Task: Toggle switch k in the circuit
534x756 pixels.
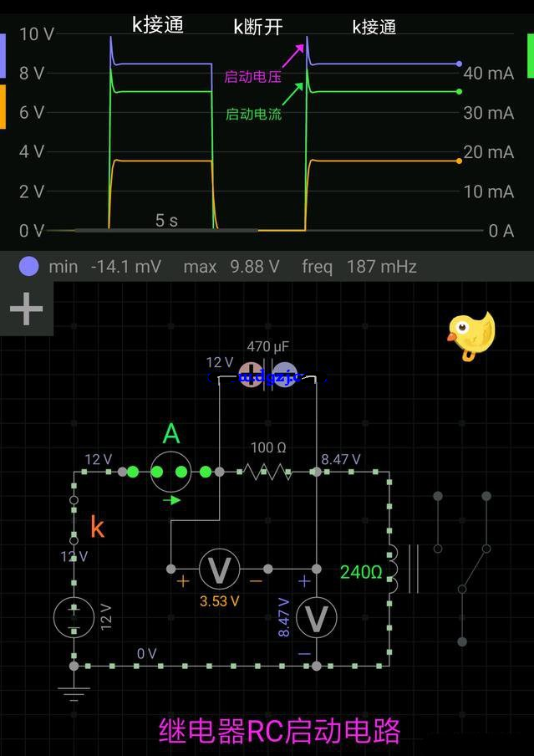Action: point(74,527)
